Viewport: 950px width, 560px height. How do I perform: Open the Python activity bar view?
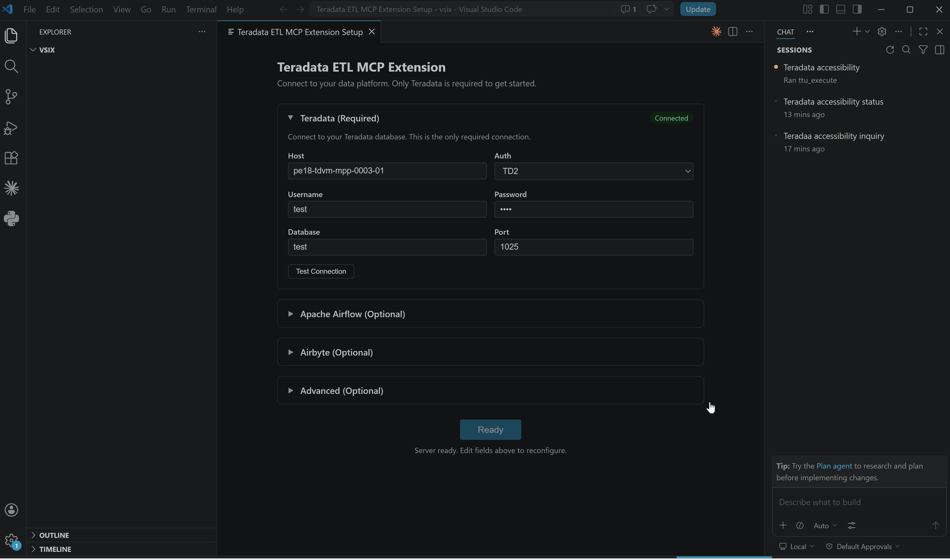pyautogui.click(x=11, y=218)
